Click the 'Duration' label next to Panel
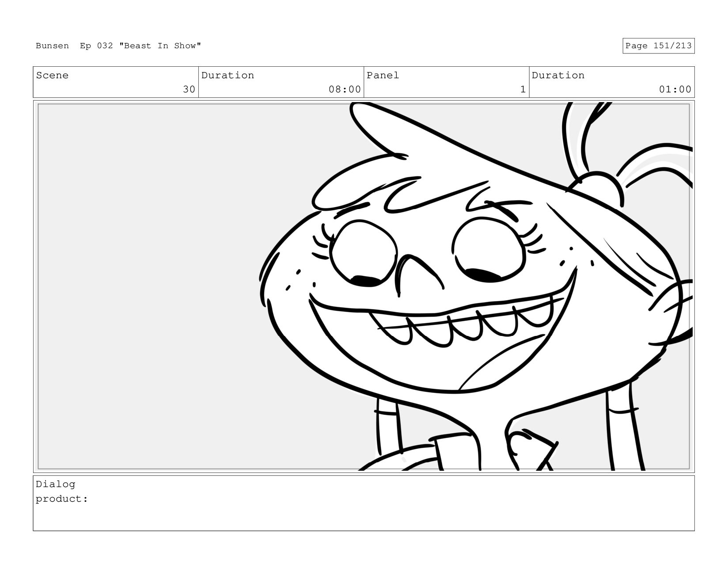This screenshot has width=728, height=564. (558, 75)
